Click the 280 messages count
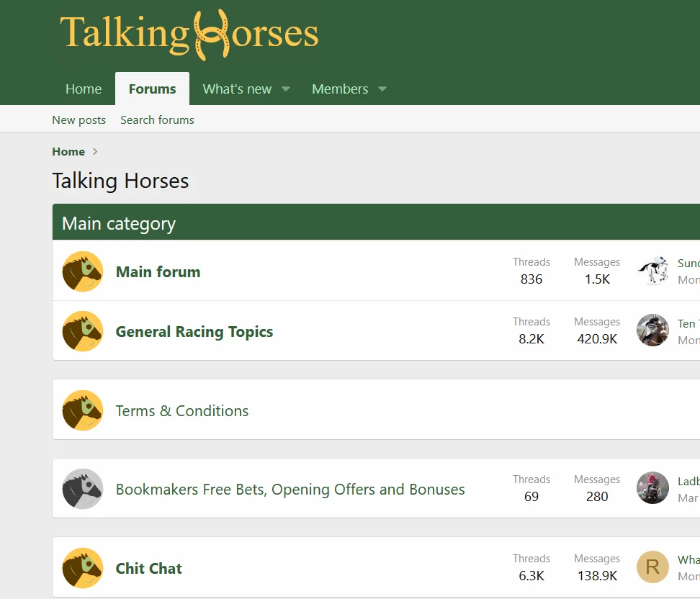The height and width of the screenshot is (599, 700). coord(597,496)
